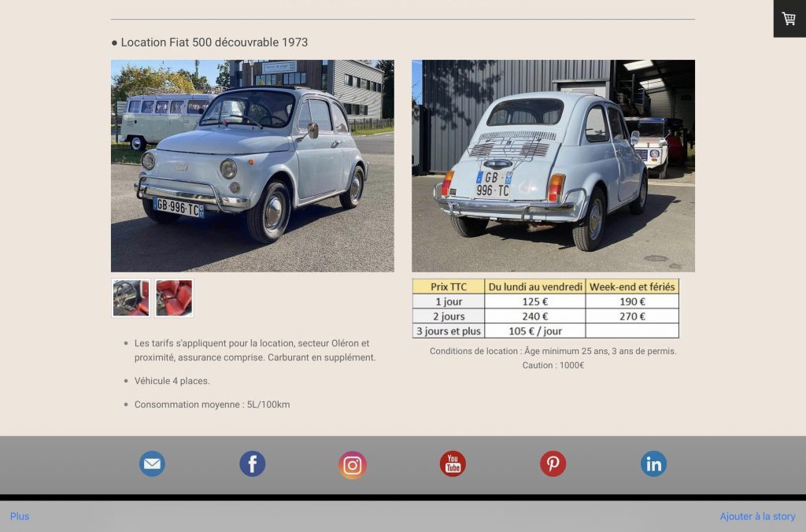
Task: Select the red seats interior thumbnail
Action: point(174,298)
